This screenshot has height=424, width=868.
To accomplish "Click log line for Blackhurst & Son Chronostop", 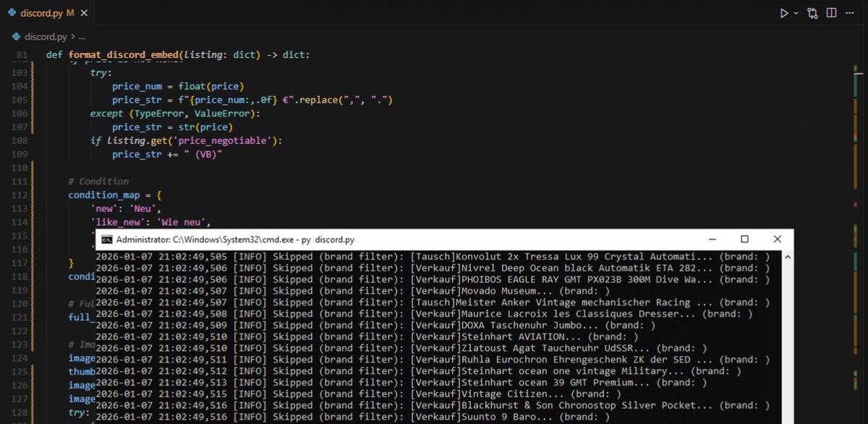I will pyautogui.click(x=433, y=405).
